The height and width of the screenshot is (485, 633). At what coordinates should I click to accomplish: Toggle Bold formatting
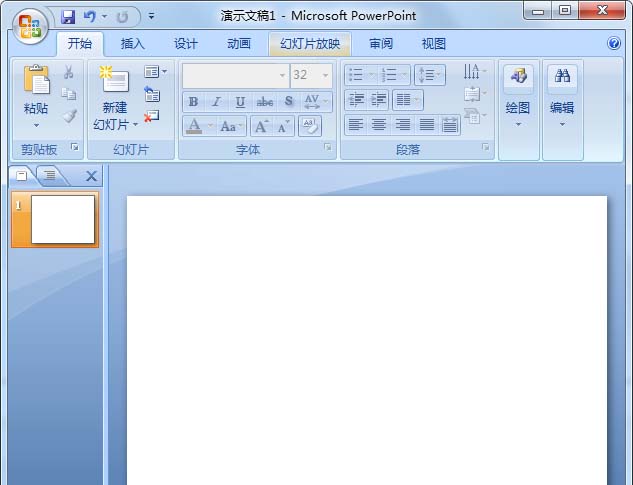[x=193, y=102]
